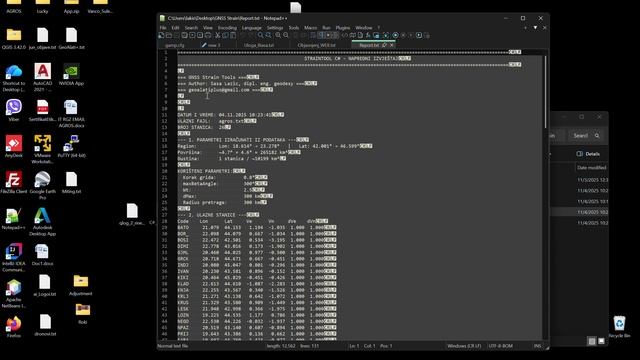Click line number 27 in the margin
The image size is (640, 360).
point(165,215)
